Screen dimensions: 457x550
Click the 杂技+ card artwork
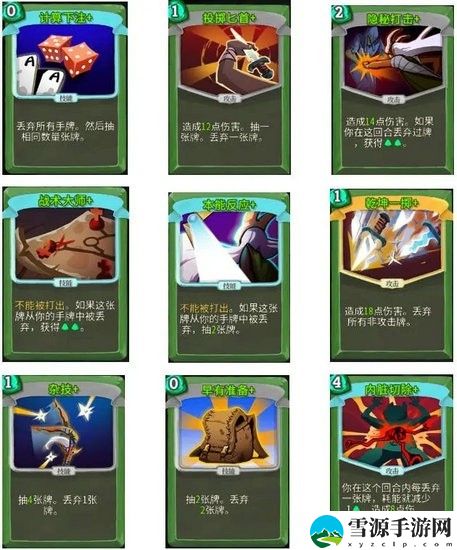pos(64,432)
